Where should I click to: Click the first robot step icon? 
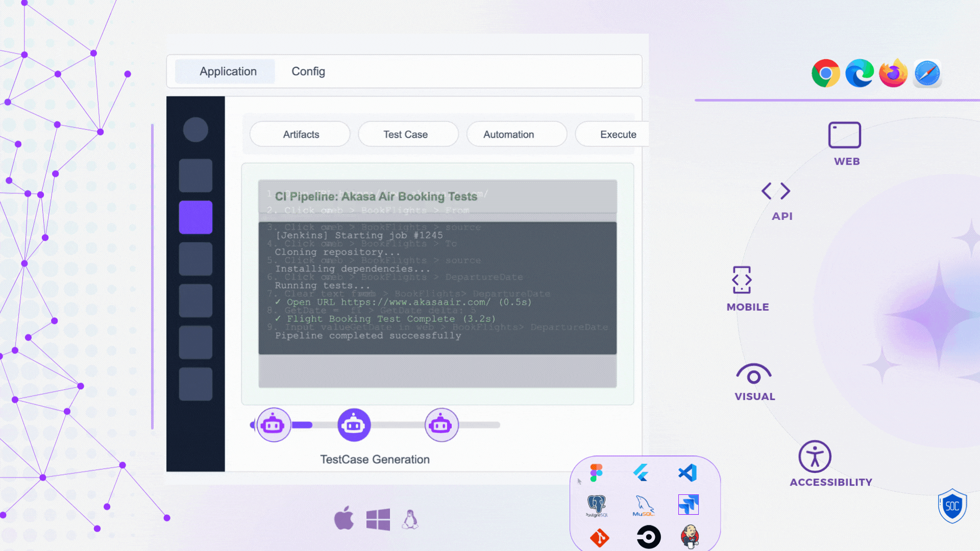coord(274,424)
